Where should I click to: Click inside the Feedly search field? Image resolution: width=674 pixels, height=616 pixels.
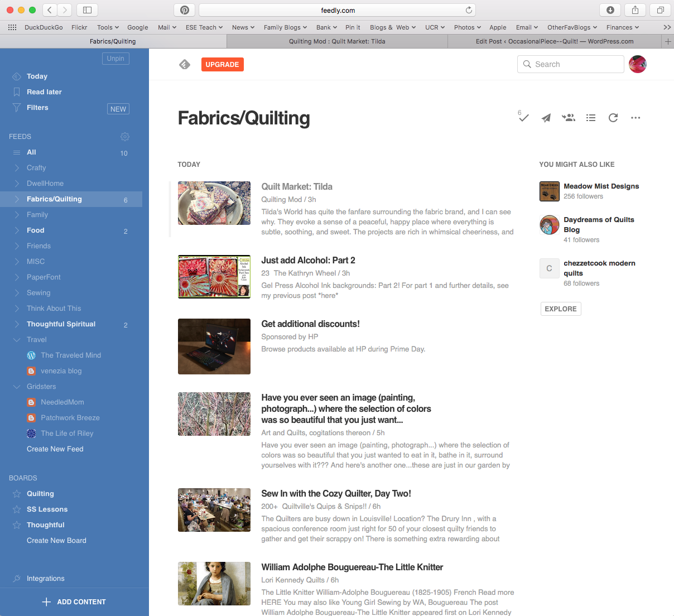570,64
